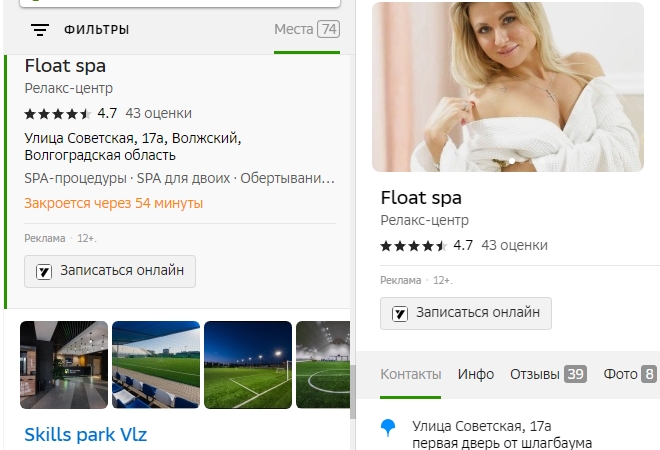
Task: Open second Skills park field thumbnail
Action: (x=155, y=365)
